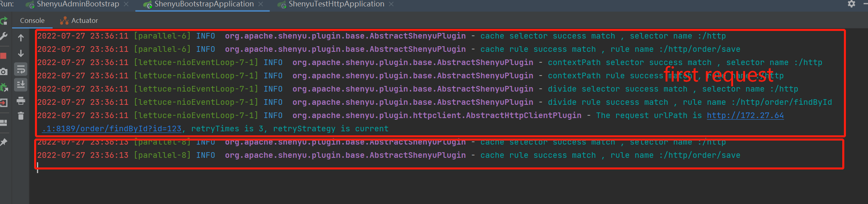Click the exit icon in left strip
This screenshot has height=204, width=868.
click(4, 103)
